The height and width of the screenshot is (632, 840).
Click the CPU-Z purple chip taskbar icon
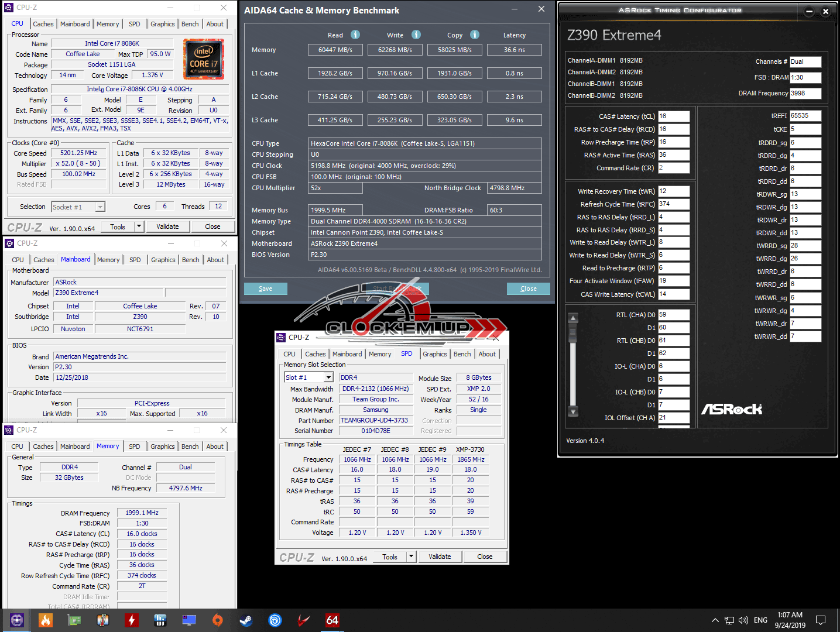point(17,620)
